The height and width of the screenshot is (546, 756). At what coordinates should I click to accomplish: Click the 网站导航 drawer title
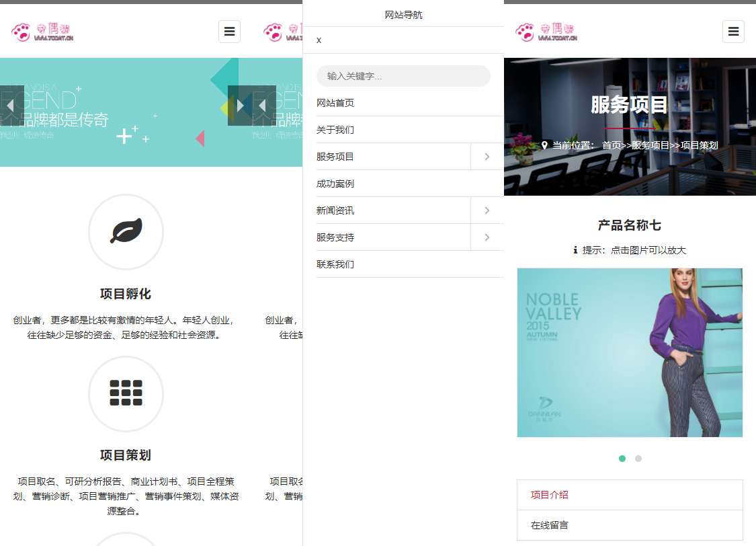coord(403,15)
